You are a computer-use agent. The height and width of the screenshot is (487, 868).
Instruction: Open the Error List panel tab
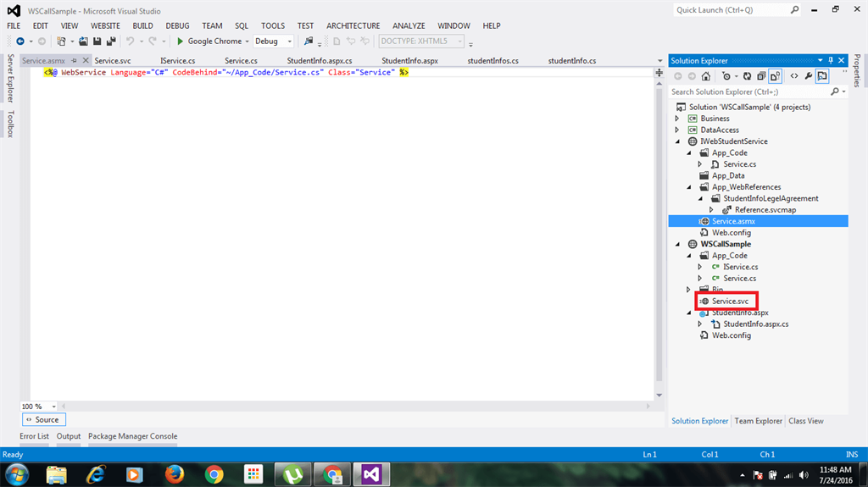34,436
